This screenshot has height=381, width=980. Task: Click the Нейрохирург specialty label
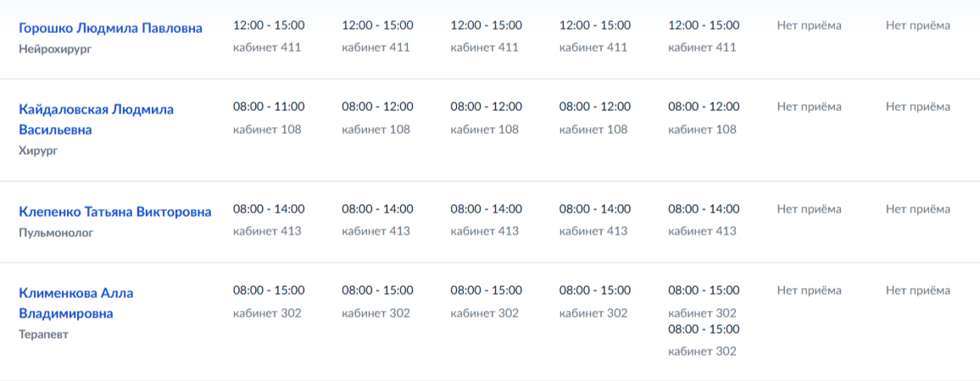pos(54,49)
